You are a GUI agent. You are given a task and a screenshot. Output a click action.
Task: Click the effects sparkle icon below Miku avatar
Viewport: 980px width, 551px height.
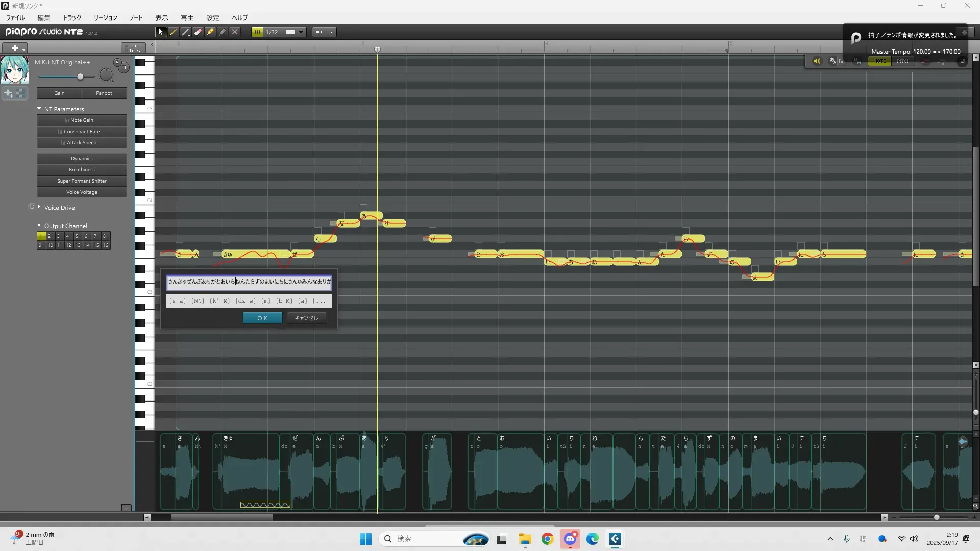(9, 93)
